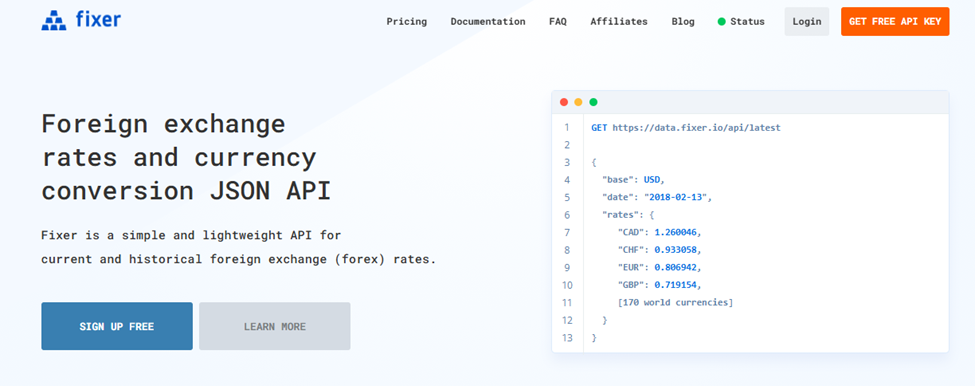Click the Login button
Viewport: 975px width, 386px height.
click(x=806, y=21)
